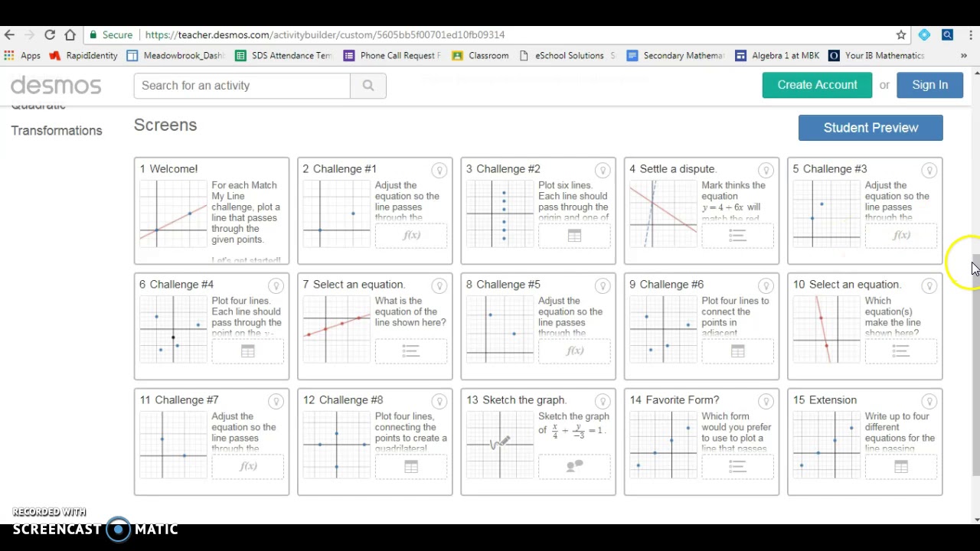
Task: Open Algebra 1 at MBK bookmark
Action: tap(776, 55)
